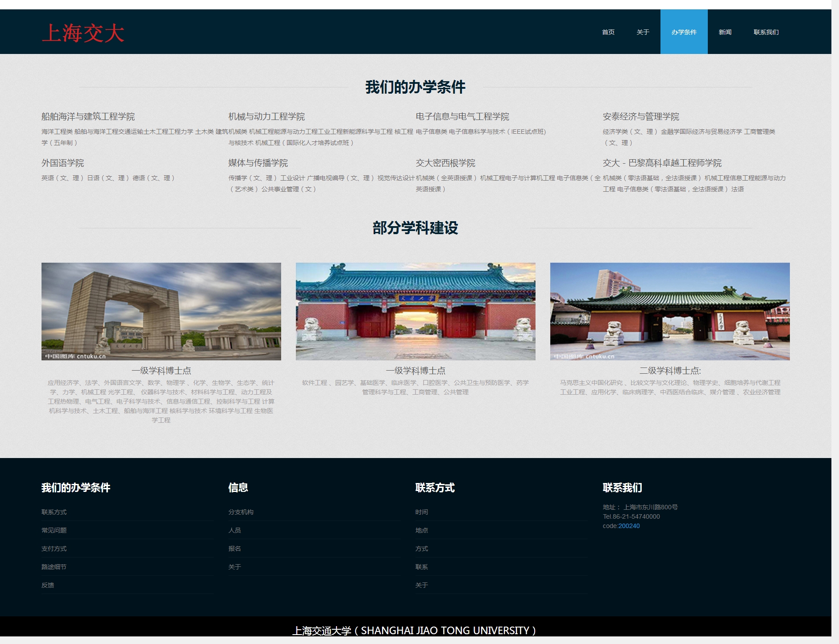Open the stone gate campus image
839x644 pixels.
coord(161,311)
